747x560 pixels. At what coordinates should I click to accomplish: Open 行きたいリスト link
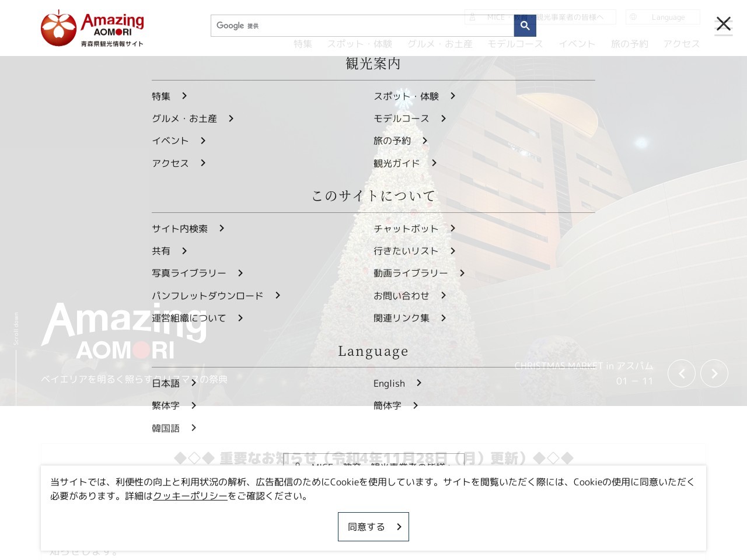click(414, 251)
